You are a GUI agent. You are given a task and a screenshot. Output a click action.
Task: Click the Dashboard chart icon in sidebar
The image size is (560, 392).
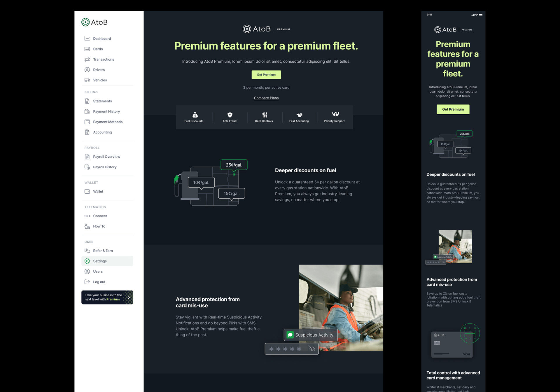click(x=87, y=38)
